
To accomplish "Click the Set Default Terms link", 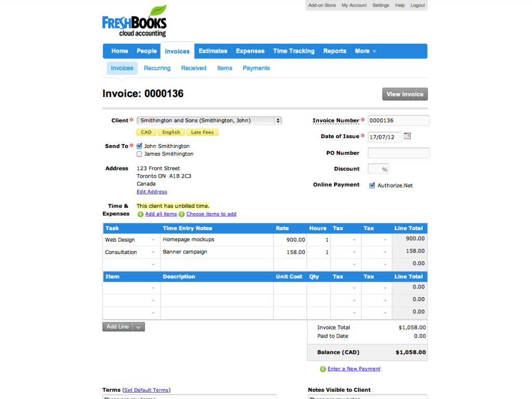I will coord(147,390).
